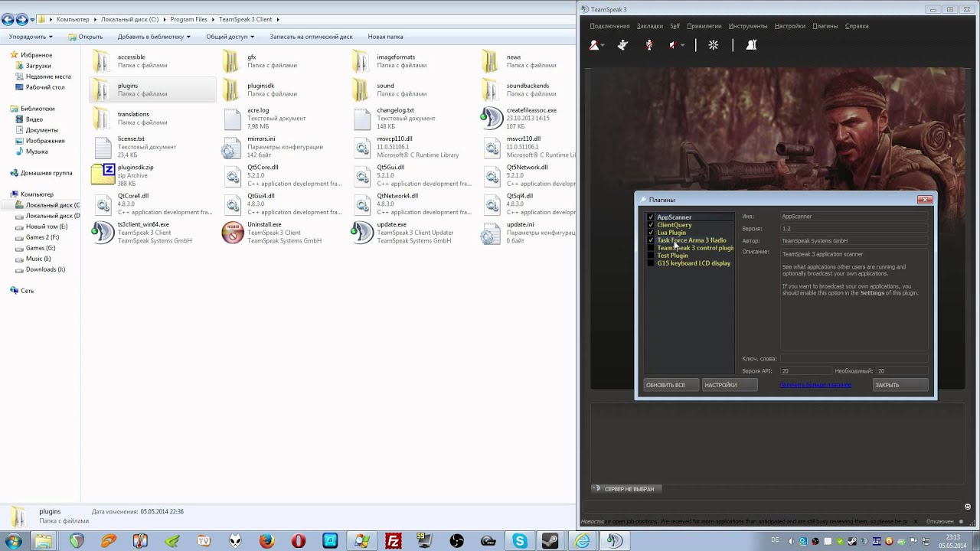The width and height of the screenshot is (980, 551).
Task: Open the gfx folder icon
Action: (231, 61)
